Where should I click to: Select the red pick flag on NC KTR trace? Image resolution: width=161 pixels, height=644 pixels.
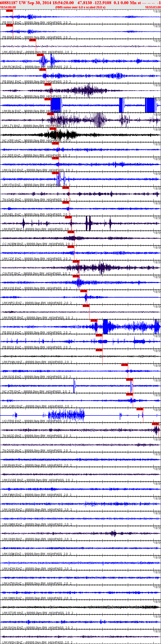130,380
